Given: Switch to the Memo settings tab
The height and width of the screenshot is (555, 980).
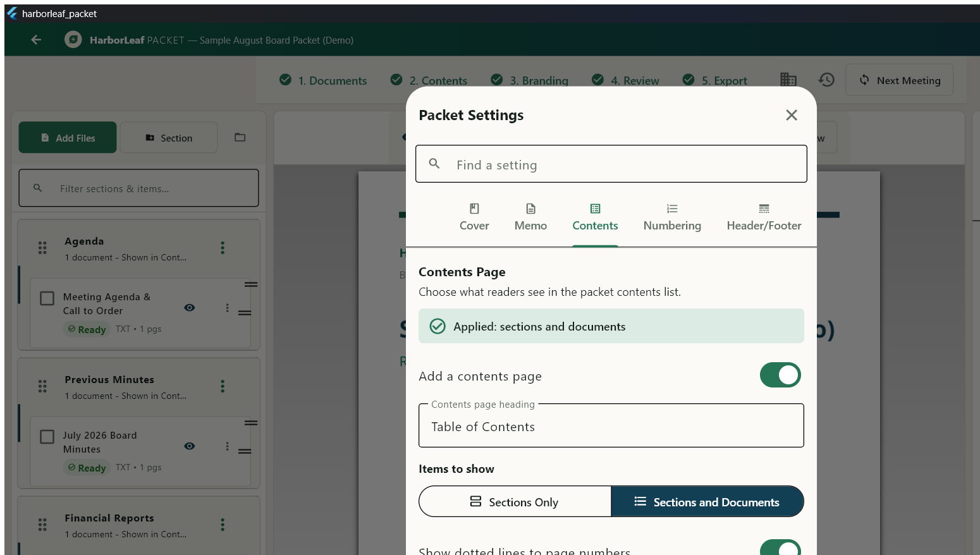Looking at the screenshot, I should (530, 217).
